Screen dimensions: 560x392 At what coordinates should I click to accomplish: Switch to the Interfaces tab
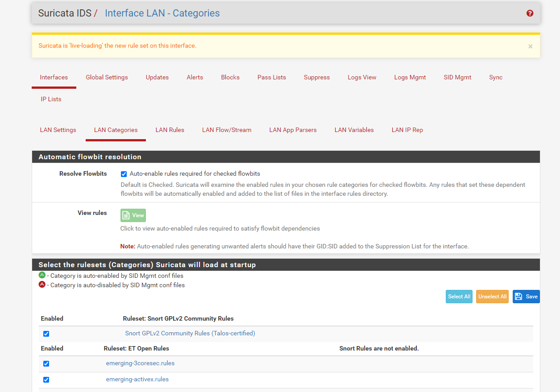point(54,77)
